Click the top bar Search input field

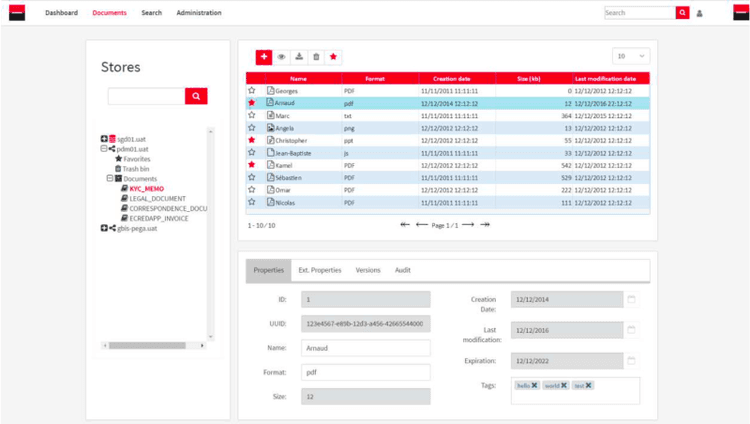coord(640,13)
